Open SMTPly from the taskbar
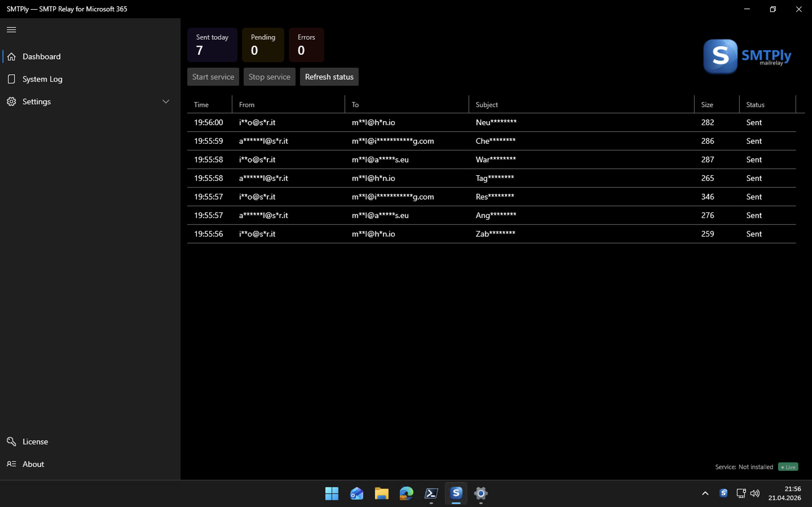 [x=456, y=493]
